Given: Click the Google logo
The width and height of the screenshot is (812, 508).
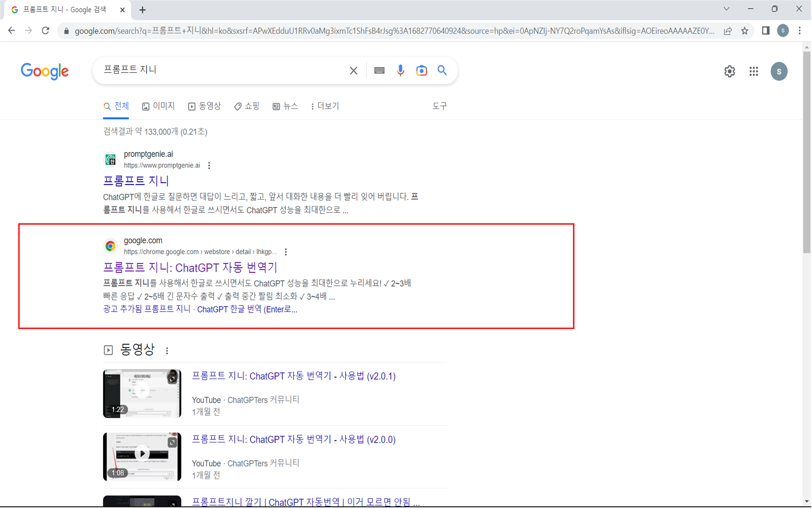Looking at the screenshot, I should pos(45,71).
